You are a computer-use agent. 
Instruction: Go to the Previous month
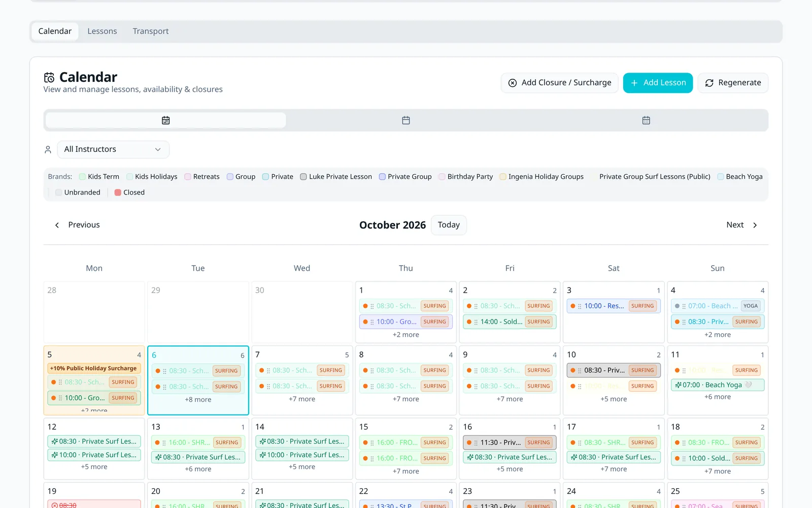(x=78, y=225)
